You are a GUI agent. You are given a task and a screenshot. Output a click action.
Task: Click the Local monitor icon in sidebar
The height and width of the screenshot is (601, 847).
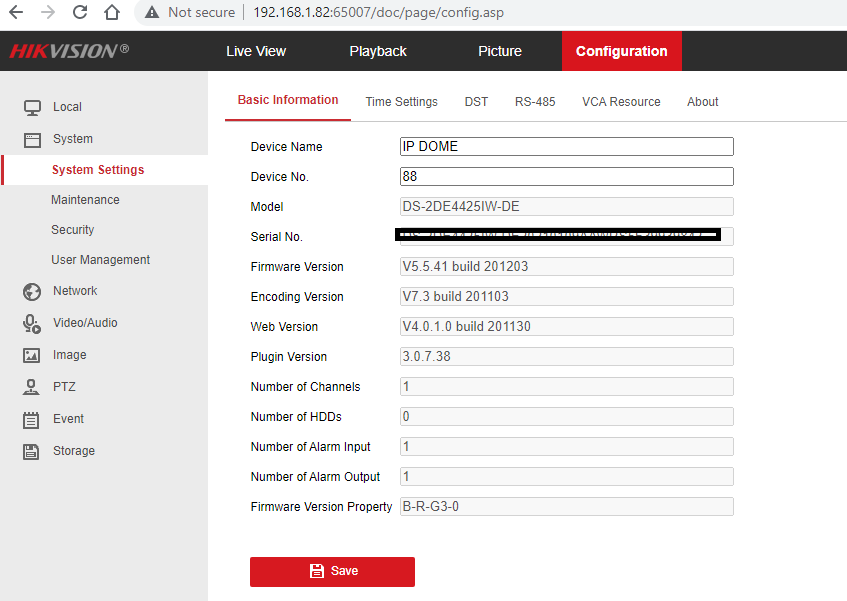click(32, 107)
